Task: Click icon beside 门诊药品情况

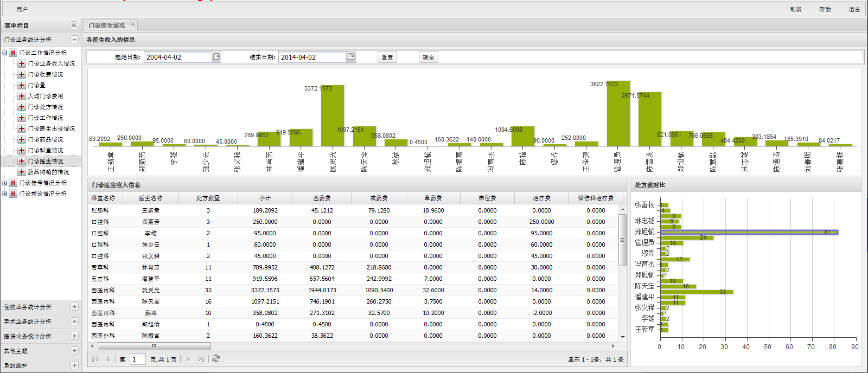Action: (22, 139)
